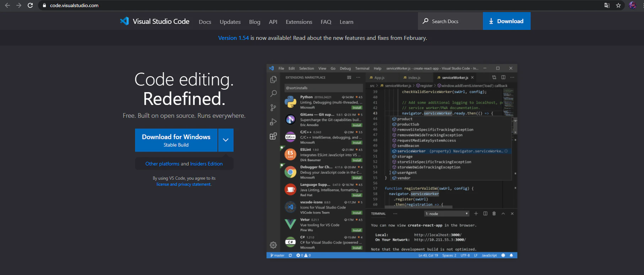Click the padlock icon in the address bar
This screenshot has height=275, width=644.
(x=44, y=5)
